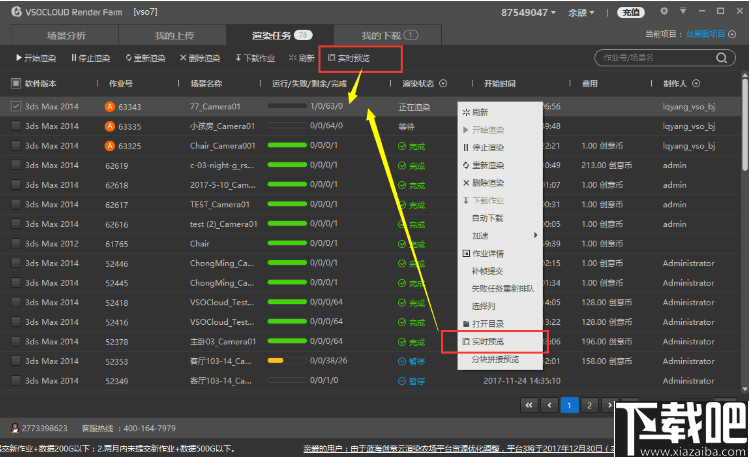Go to previous page with ‹ button
The image size is (750, 457).
tap(549, 405)
